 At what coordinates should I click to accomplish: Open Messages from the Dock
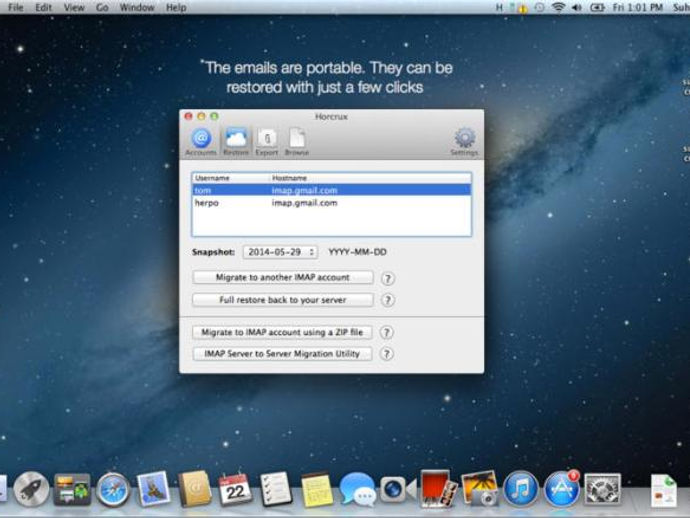coord(357,489)
